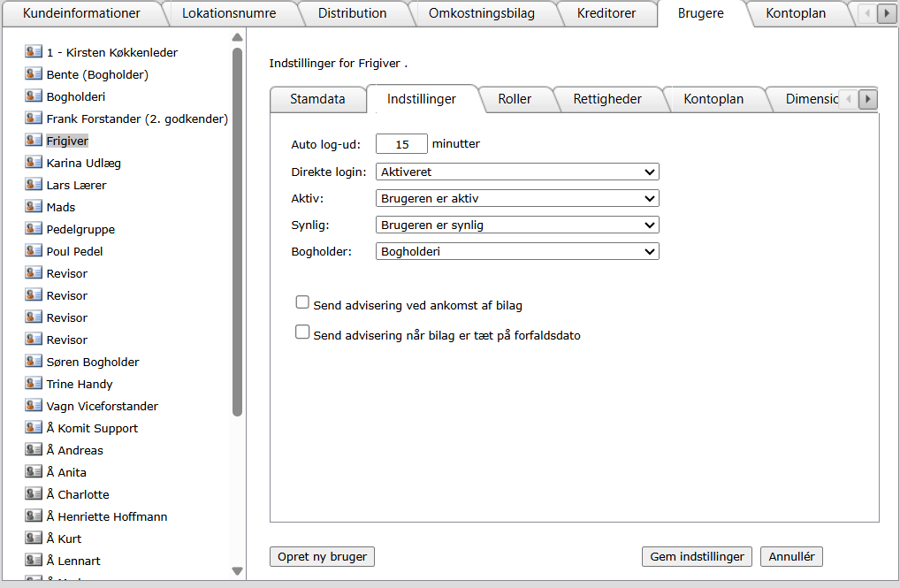The width and height of the screenshot is (900, 588).
Task: Select user "Å Anita" in the list
Action: point(66,472)
